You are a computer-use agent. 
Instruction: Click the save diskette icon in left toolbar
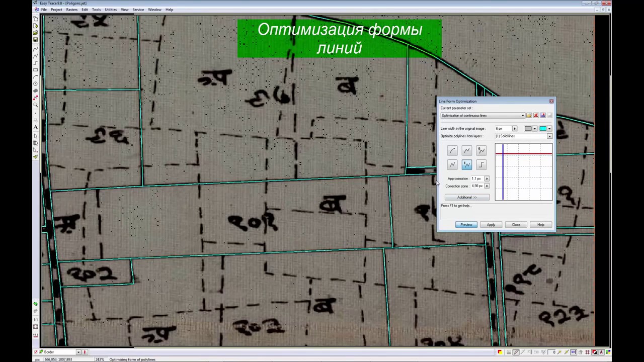[35, 39]
